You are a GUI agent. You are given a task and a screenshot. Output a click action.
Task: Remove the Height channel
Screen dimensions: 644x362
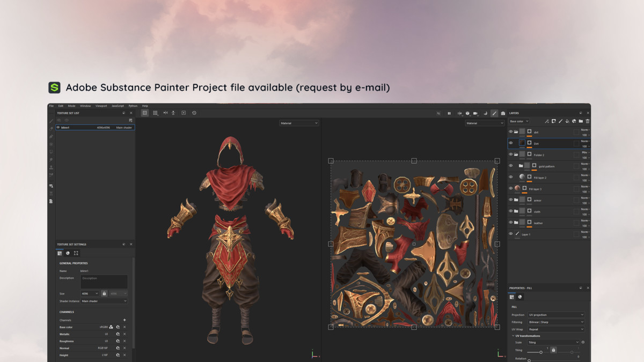click(x=125, y=355)
